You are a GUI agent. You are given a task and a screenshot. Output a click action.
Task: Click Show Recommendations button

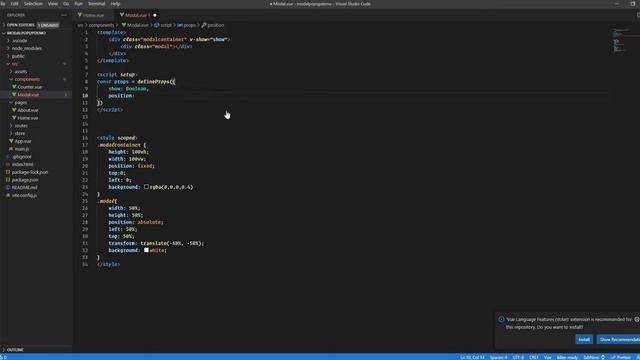click(618, 340)
